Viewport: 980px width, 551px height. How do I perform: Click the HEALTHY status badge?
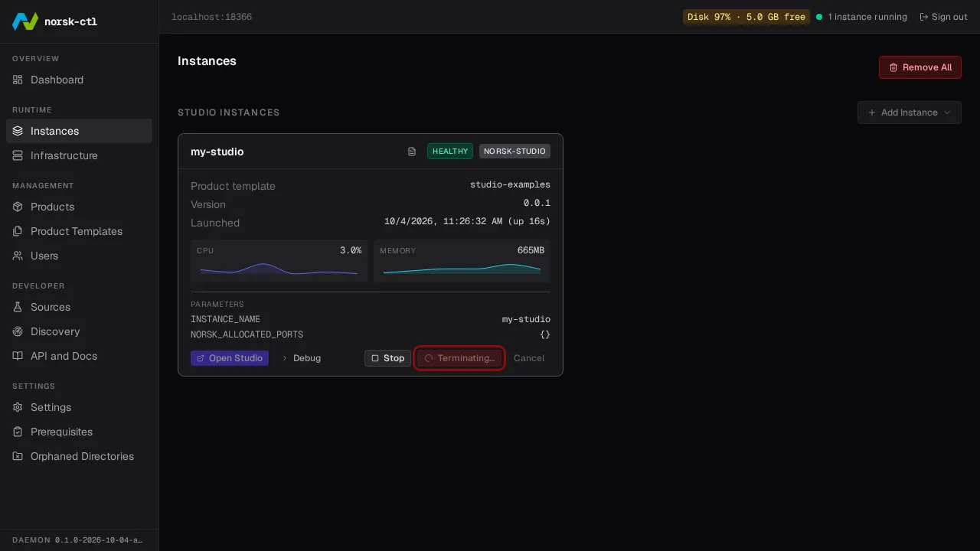tap(450, 152)
